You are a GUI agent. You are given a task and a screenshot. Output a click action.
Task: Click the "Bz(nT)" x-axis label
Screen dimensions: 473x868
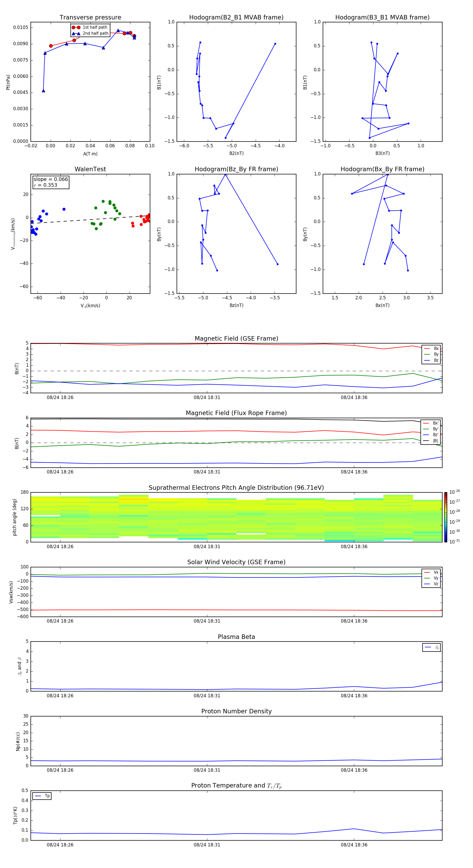(236, 305)
